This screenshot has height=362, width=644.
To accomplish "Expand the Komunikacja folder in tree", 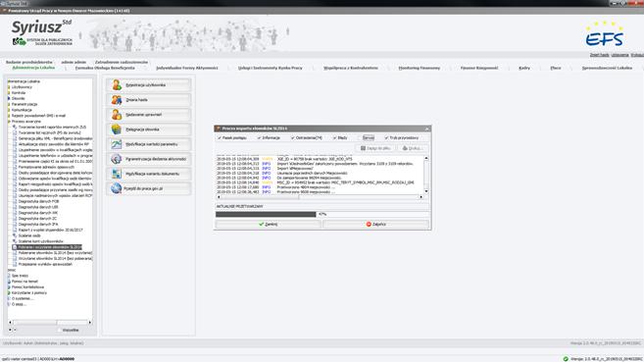I will tap(9, 110).
